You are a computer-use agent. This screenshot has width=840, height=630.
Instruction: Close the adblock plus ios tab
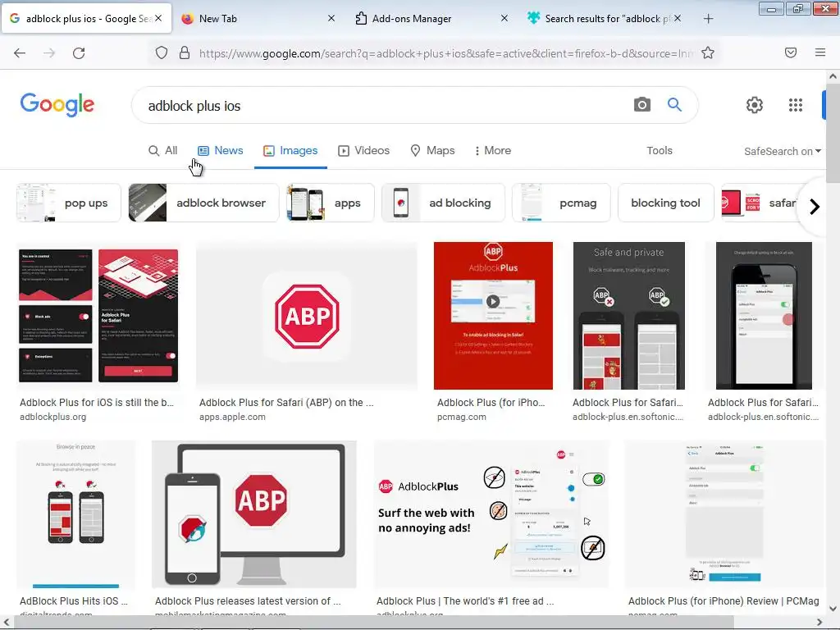coord(158,18)
